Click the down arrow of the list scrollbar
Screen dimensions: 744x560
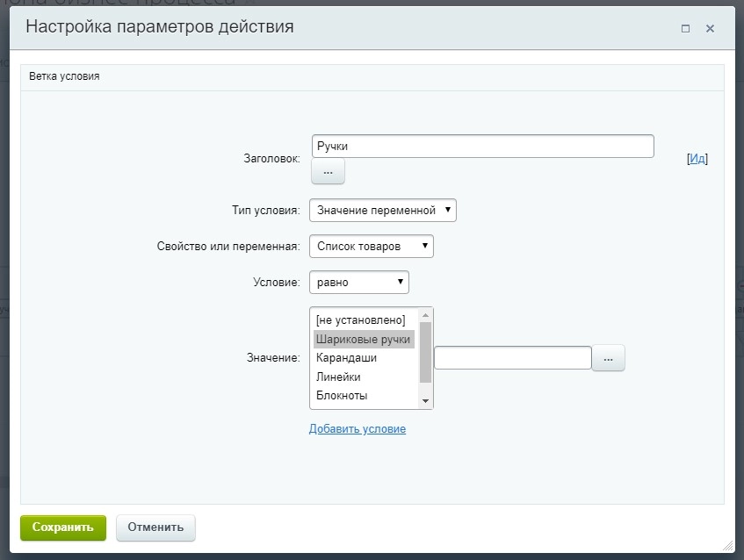[x=425, y=401]
